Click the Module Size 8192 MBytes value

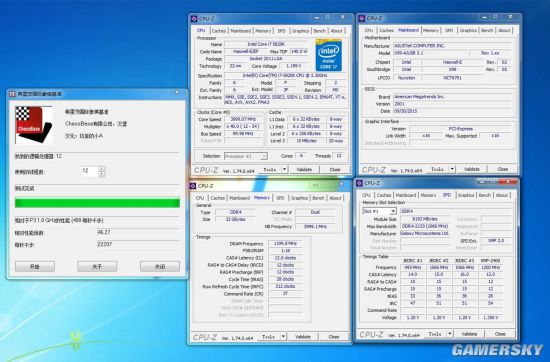pos(425,219)
